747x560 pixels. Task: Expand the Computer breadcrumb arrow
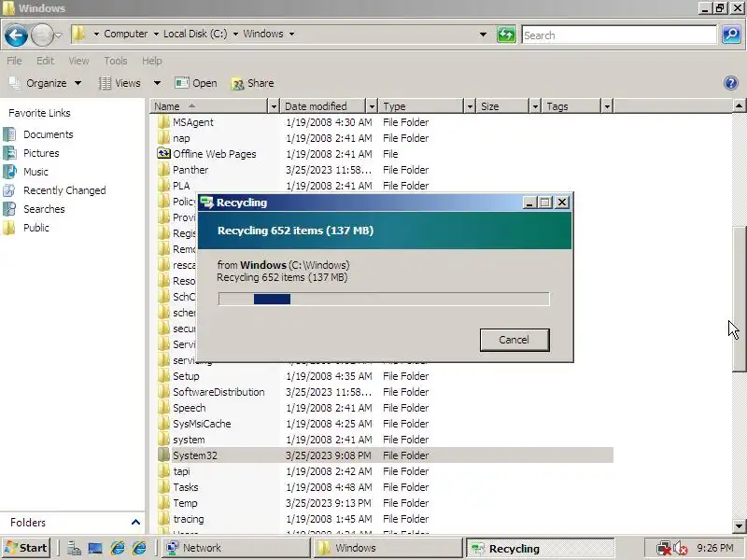point(156,34)
